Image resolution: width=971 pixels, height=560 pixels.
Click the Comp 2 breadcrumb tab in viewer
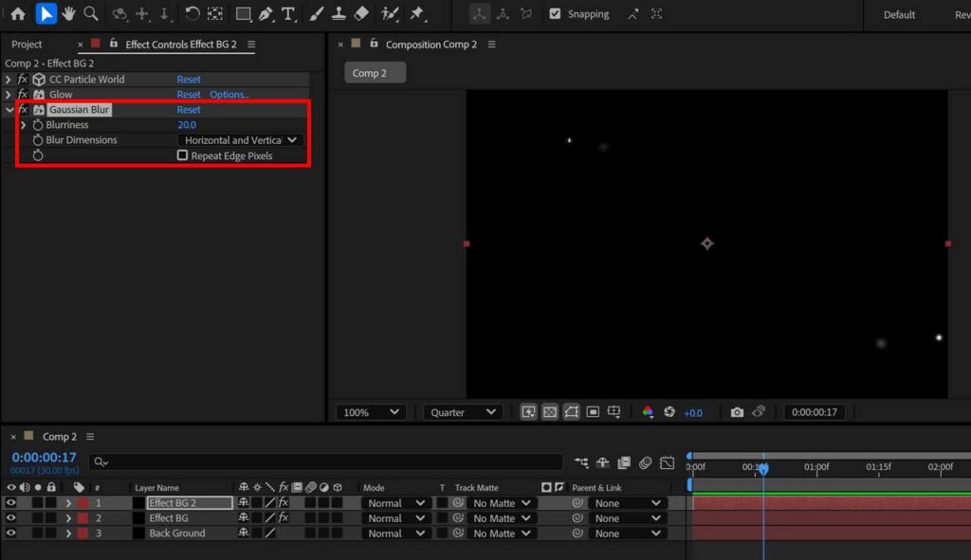coord(375,72)
